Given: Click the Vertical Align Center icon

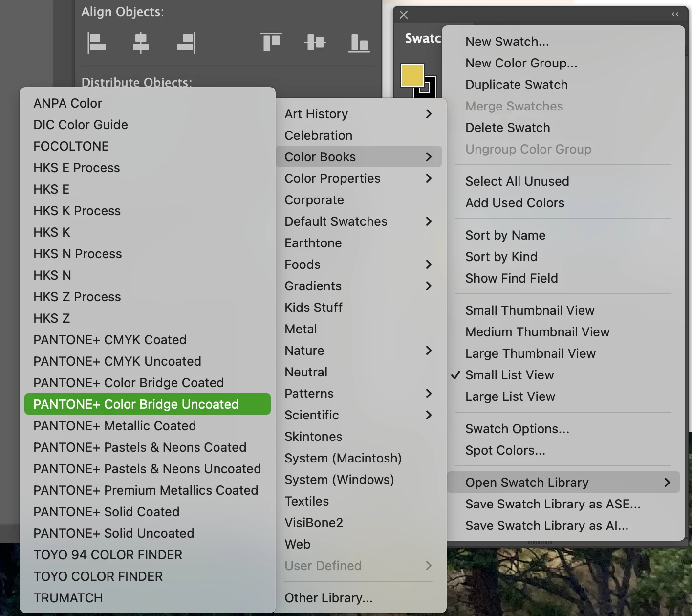Looking at the screenshot, I should 315,43.
